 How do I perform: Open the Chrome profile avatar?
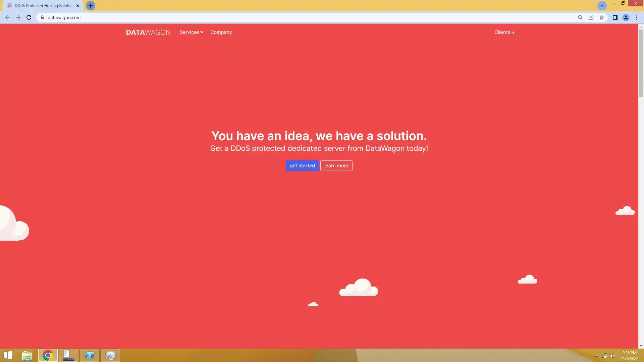coord(626,17)
